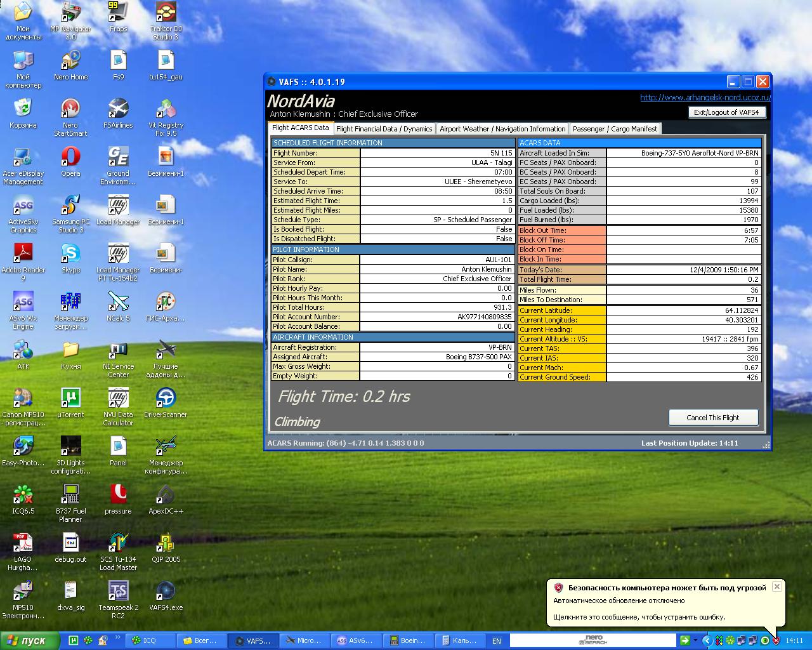Click the red security shield tray icon

(x=776, y=641)
